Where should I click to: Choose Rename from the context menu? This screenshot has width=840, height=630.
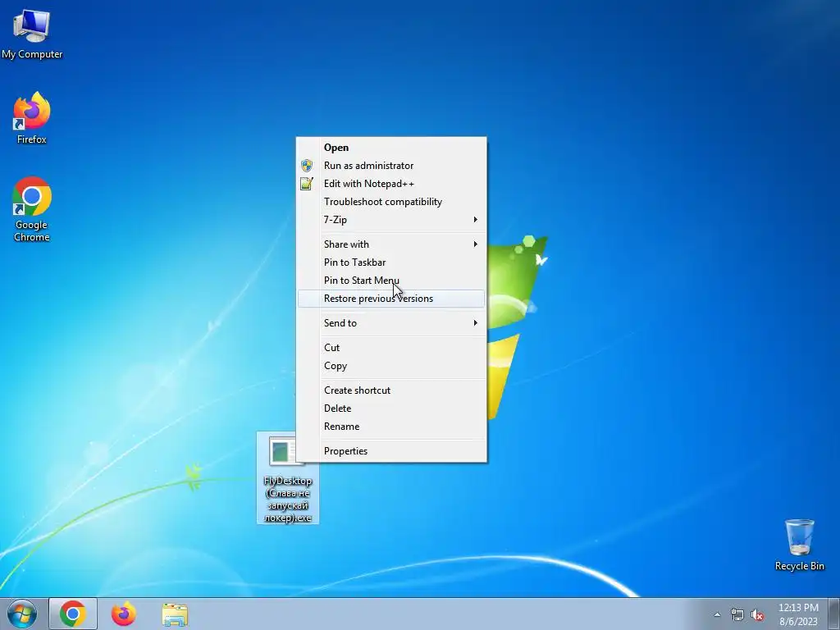click(x=391, y=427)
